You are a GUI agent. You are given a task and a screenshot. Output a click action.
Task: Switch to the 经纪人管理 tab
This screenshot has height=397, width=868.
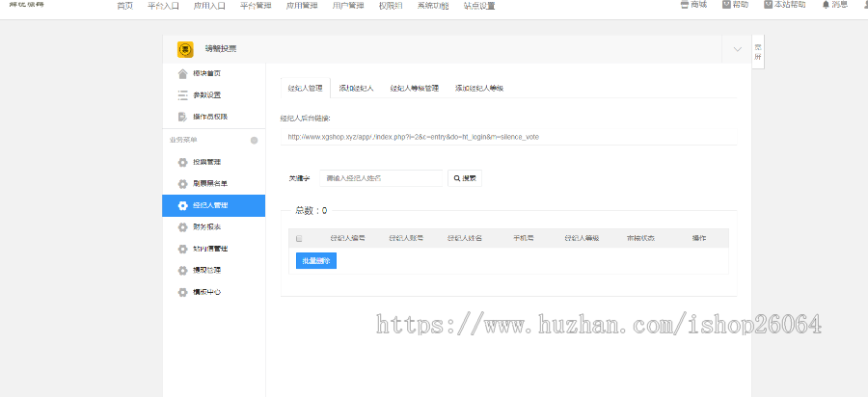coord(305,88)
